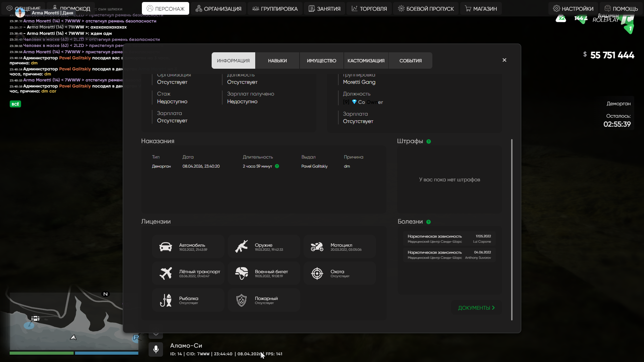This screenshot has height=362, width=644.
Task: Click the Рыбалка fishing license icon
Action: click(x=166, y=300)
